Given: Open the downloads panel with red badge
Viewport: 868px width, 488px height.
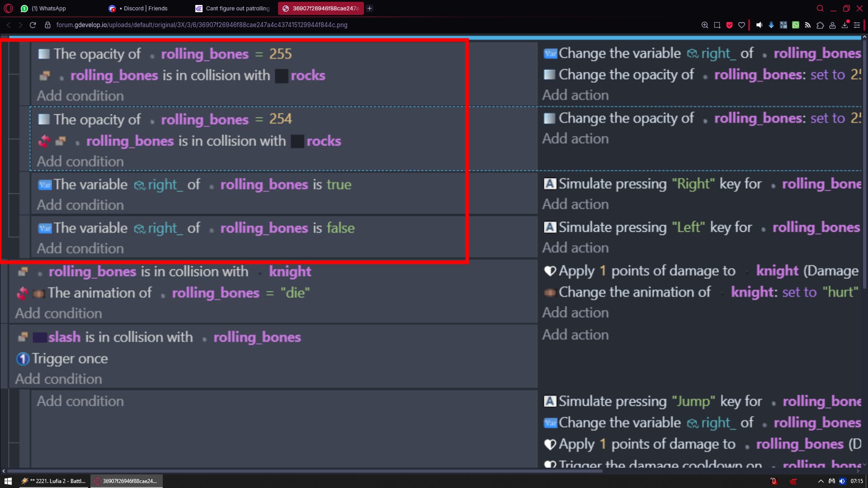Looking at the screenshot, I should [x=844, y=25].
